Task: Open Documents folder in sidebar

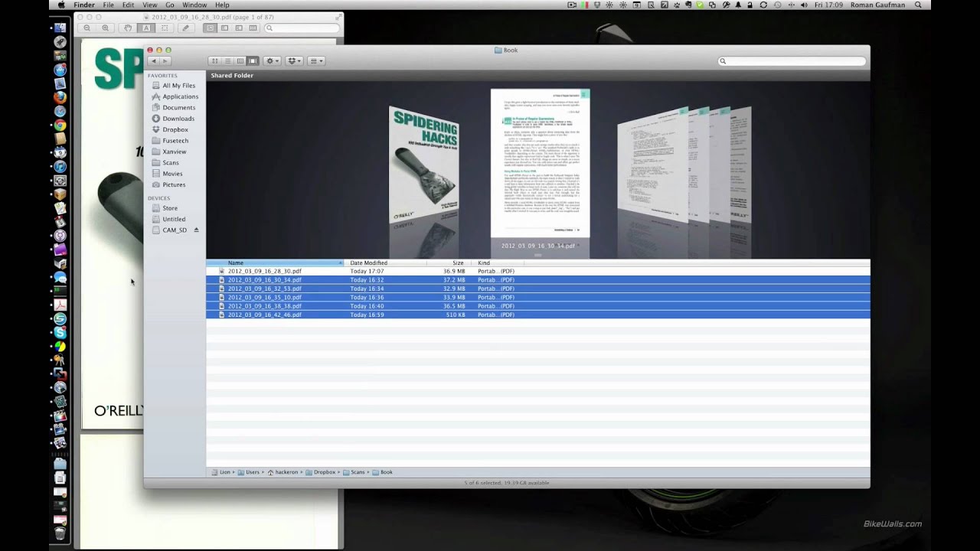Action: click(x=174, y=108)
